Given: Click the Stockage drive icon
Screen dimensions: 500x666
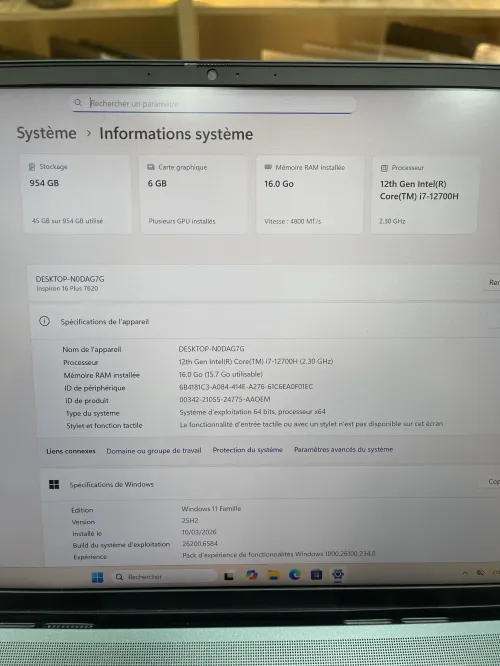Looking at the screenshot, I should pos(32,167).
